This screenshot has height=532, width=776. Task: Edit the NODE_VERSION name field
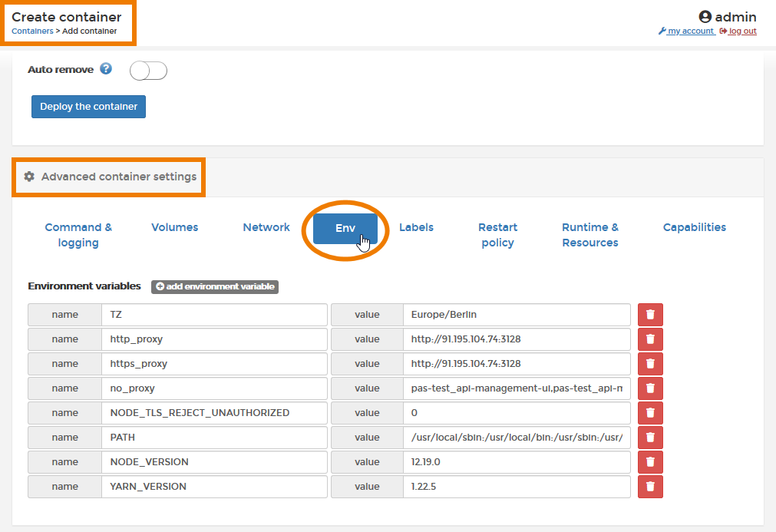point(214,461)
